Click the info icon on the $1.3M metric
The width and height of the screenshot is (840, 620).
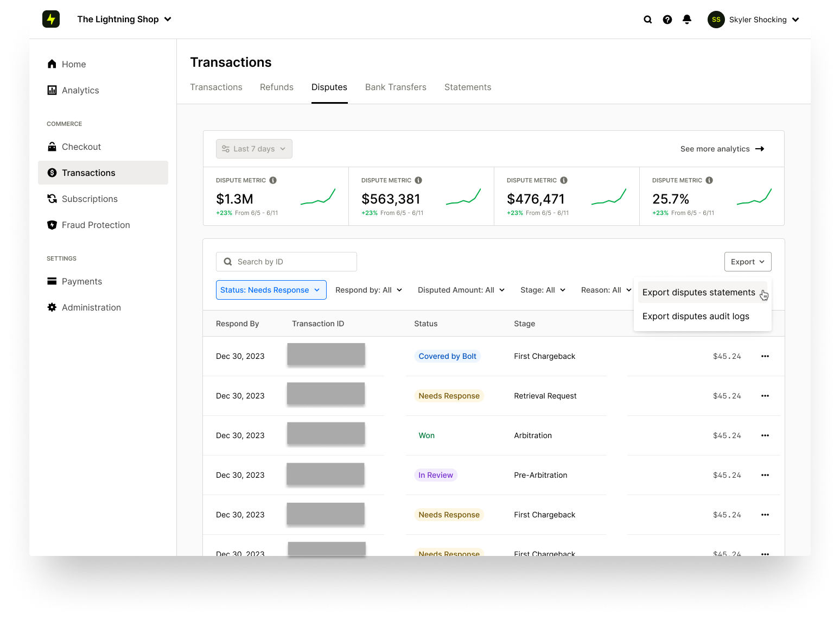click(x=273, y=180)
